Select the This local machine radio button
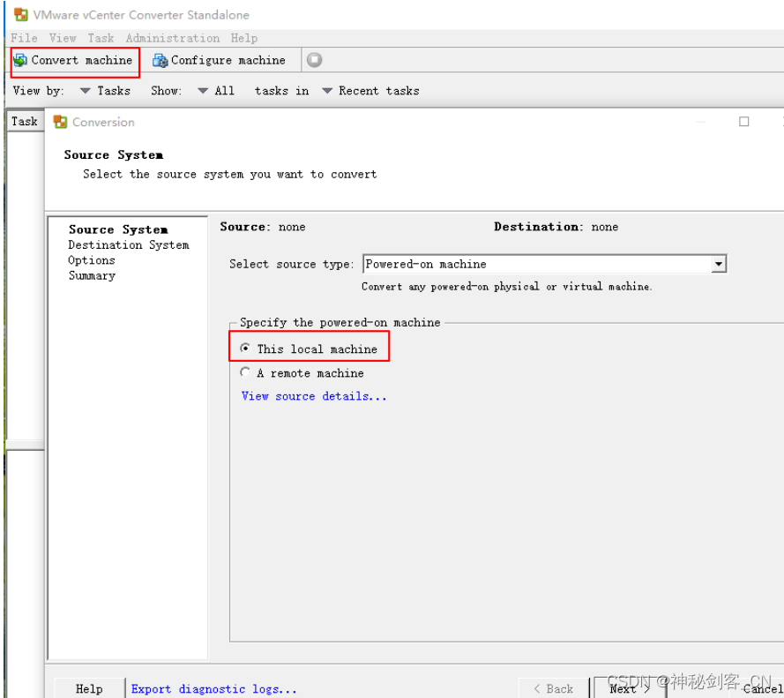784x698 pixels. 245,348
